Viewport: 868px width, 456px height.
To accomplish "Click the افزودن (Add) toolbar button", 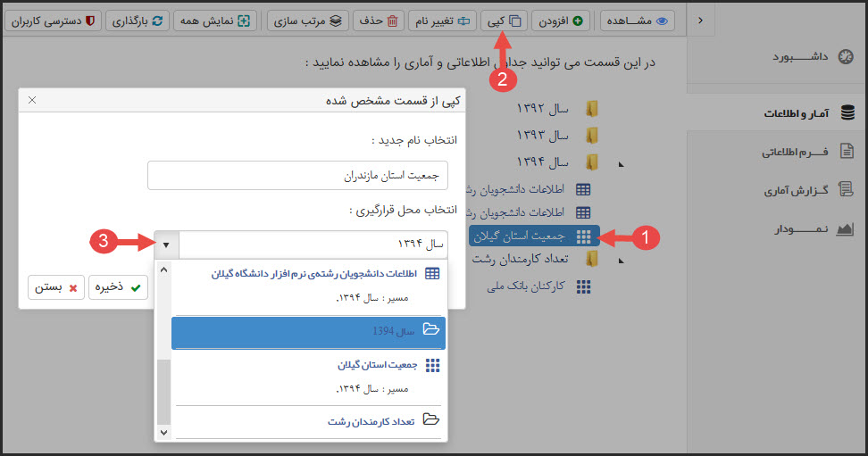I will click(x=561, y=20).
